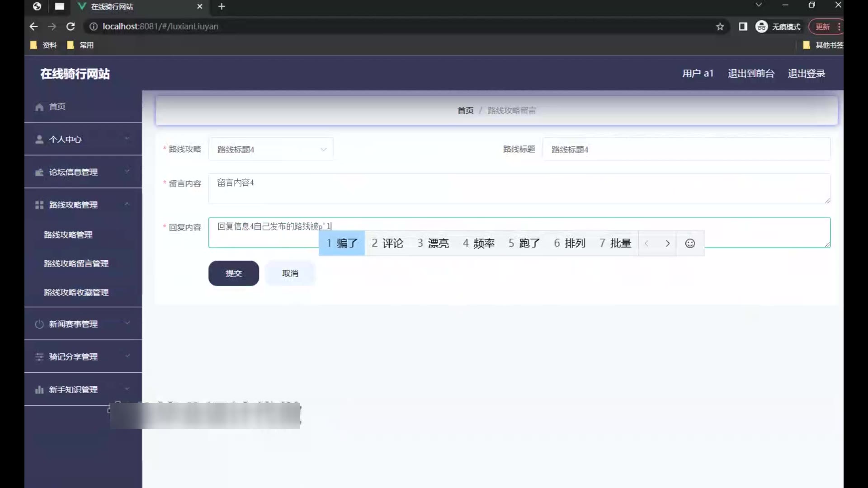Viewport: 868px width, 488px height.
Task: Click the 骑记分享管理 sliders icon
Action: click(x=39, y=357)
